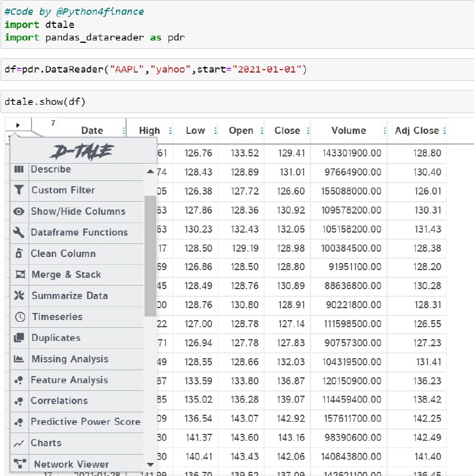474x476 pixels.
Task: Click the Adj Close column header
Action: 417,130
